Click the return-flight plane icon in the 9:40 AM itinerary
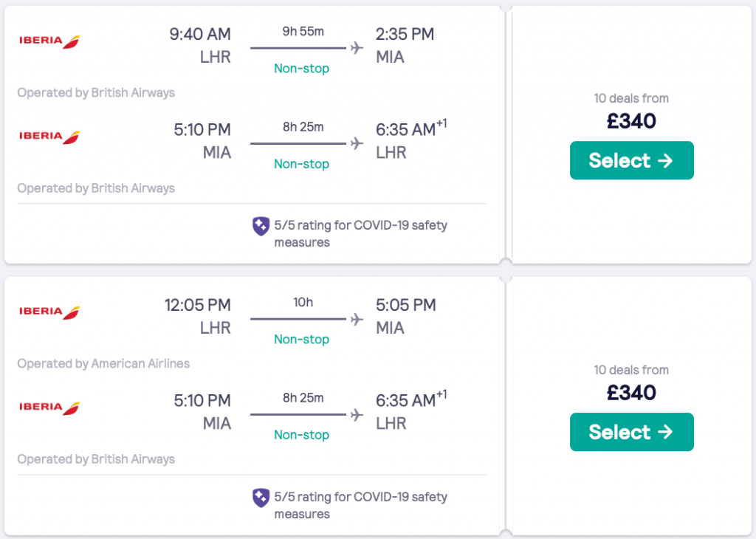Image resolution: width=756 pixels, height=539 pixels. click(357, 143)
